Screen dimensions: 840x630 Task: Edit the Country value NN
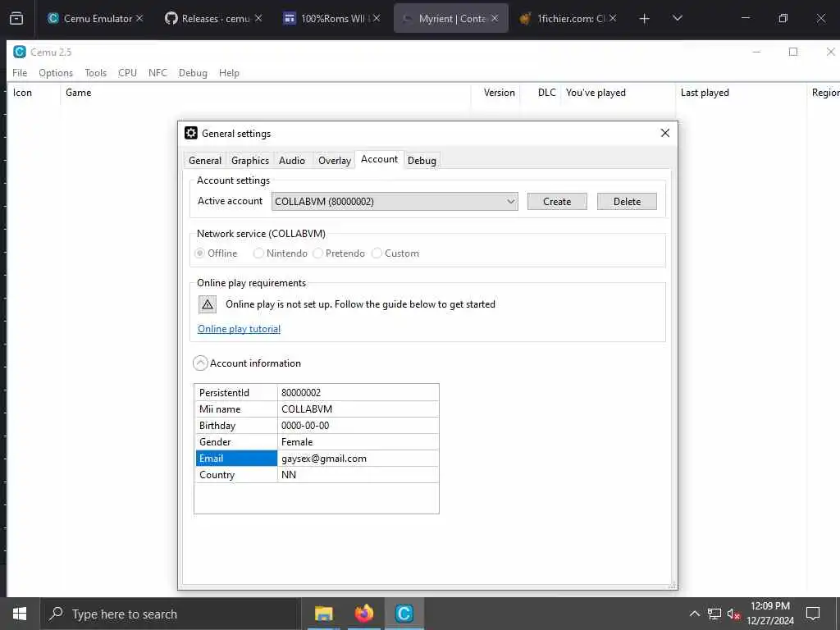pyautogui.click(x=358, y=475)
